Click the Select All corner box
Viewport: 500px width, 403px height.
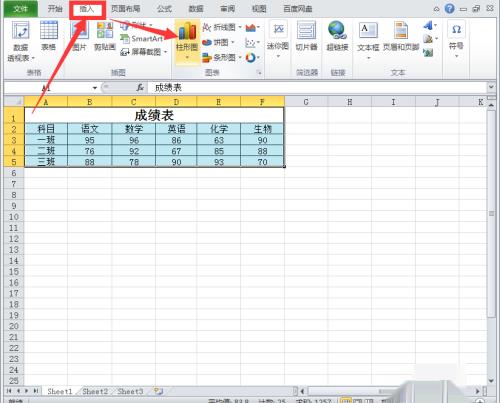14,101
